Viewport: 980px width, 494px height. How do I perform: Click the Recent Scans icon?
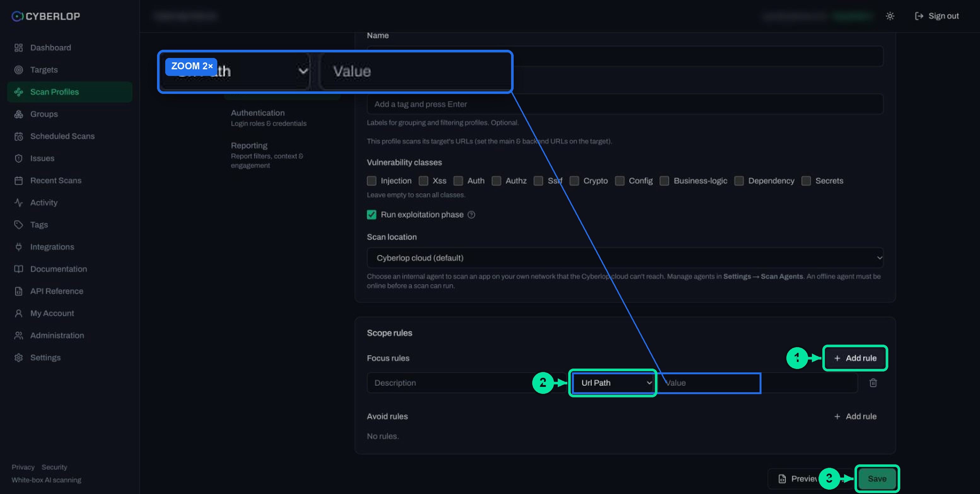(18, 181)
